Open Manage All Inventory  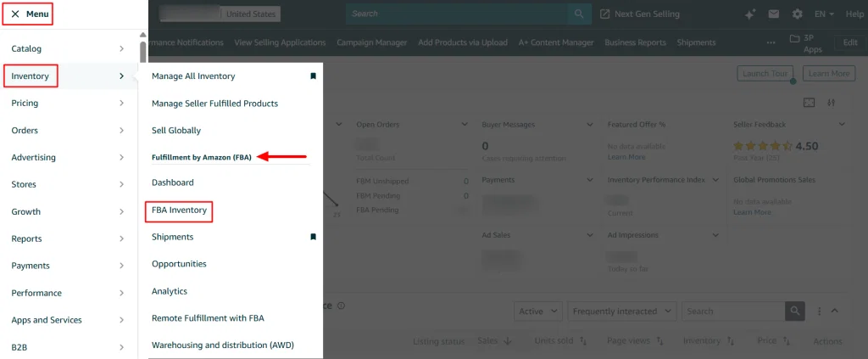[193, 76]
